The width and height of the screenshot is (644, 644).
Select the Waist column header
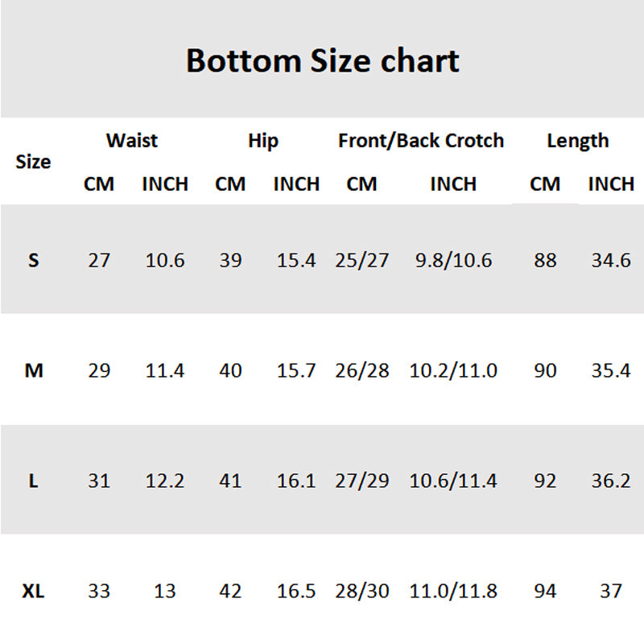tap(132, 141)
